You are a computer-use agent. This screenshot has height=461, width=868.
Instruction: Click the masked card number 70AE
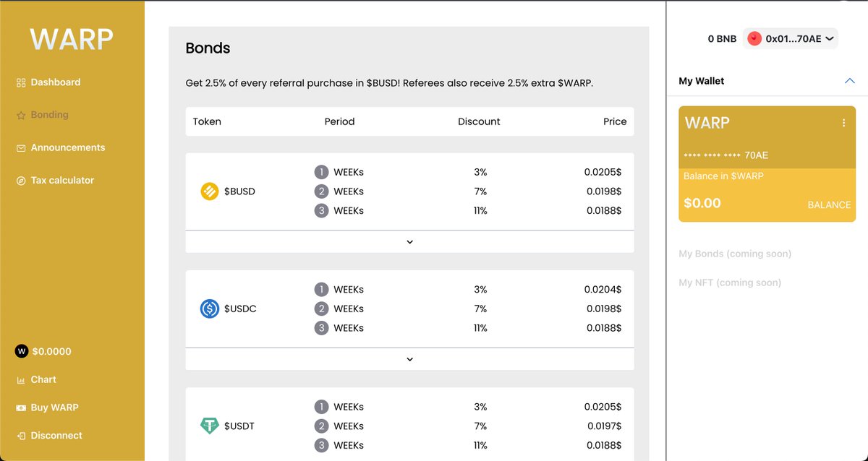(726, 155)
